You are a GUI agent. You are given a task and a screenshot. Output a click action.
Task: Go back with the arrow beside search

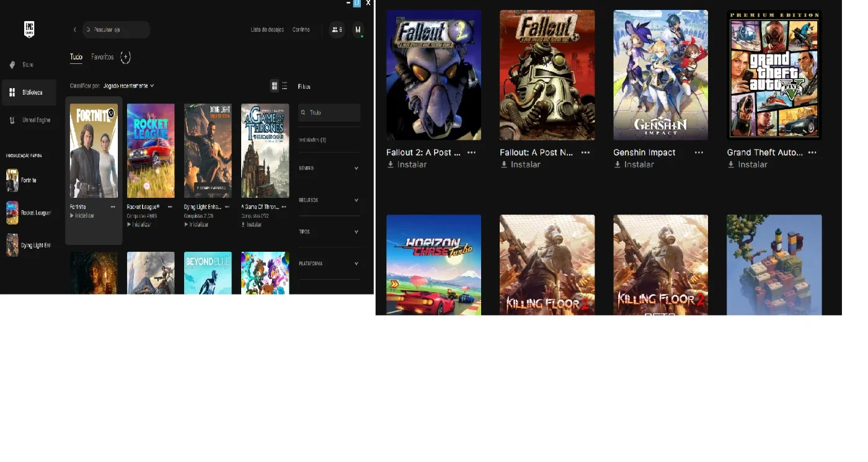pyautogui.click(x=74, y=30)
